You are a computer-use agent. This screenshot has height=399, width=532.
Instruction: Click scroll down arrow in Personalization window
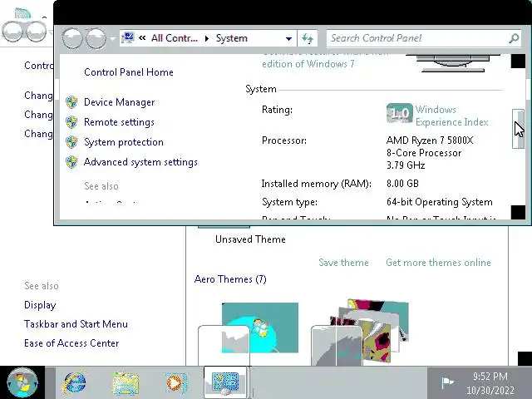(525, 358)
